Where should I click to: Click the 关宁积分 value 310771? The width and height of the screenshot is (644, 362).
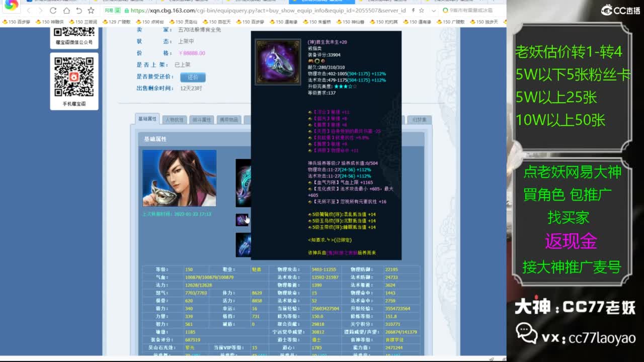coord(393,324)
